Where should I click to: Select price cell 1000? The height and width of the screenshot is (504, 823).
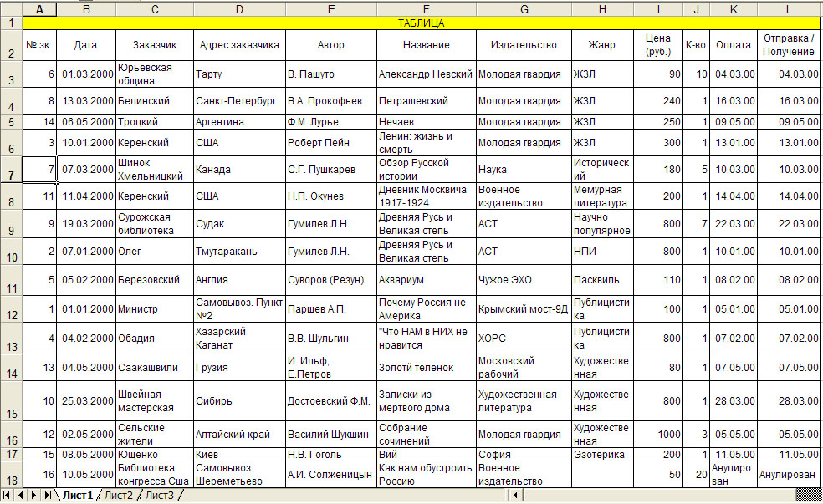[658, 435]
